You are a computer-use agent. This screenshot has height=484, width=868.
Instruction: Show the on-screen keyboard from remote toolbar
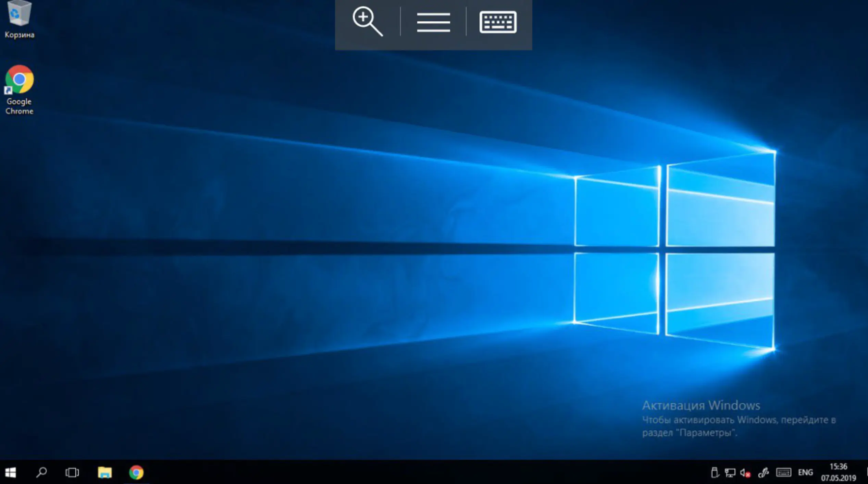click(x=498, y=22)
